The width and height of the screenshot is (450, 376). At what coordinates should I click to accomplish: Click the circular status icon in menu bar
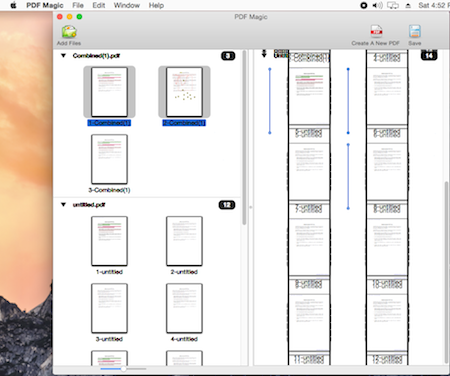tap(364, 5)
